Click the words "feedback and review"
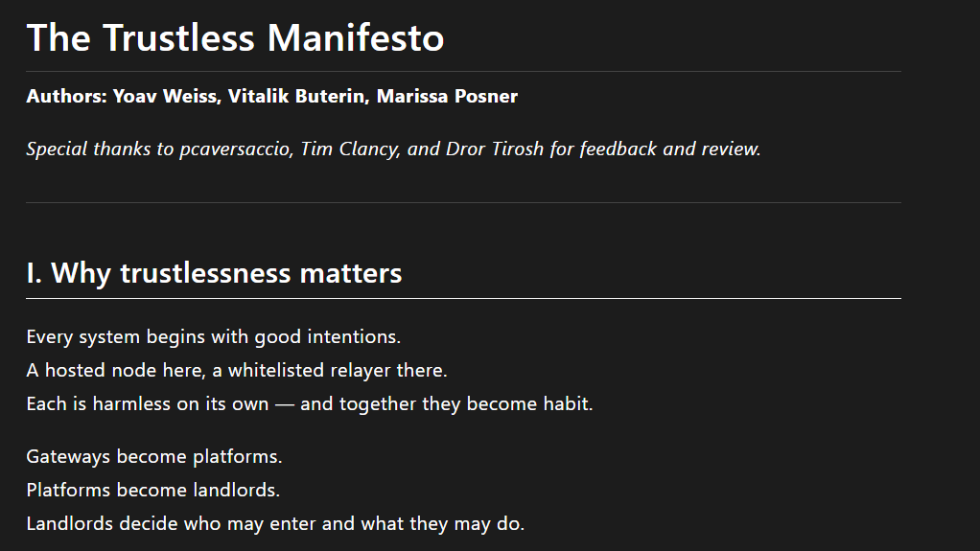 pyautogui.click(x=669, y=149)
